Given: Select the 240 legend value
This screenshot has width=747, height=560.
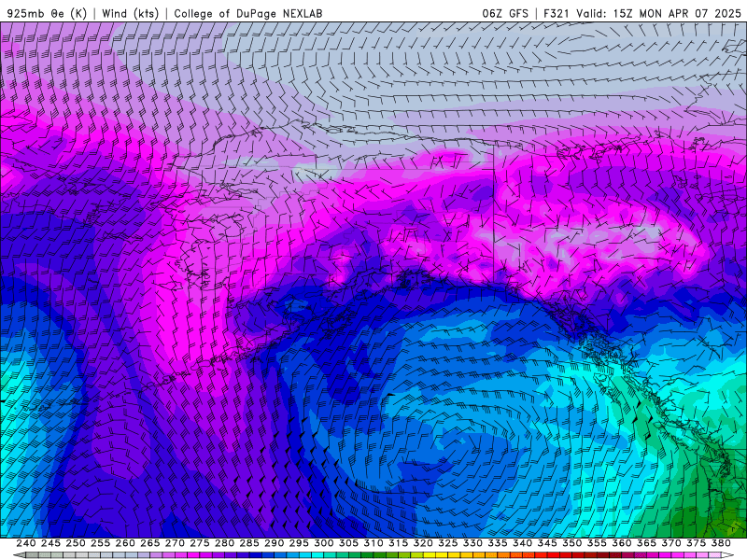Looking at the screenshot, I should pyautogui.click(x=26, y=543).
